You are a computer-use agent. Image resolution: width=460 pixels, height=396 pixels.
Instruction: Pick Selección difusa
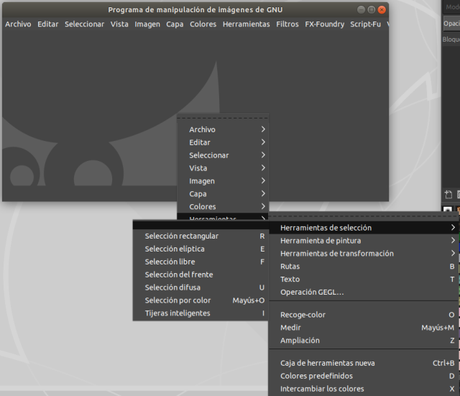coord(200,287)
